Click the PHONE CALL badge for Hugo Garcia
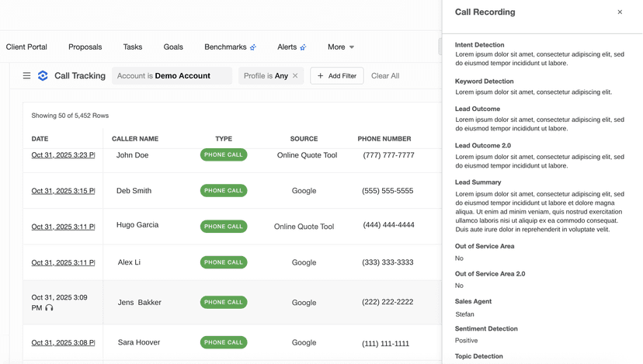This screenshot has height=364, width=643. tap(224, 227)
